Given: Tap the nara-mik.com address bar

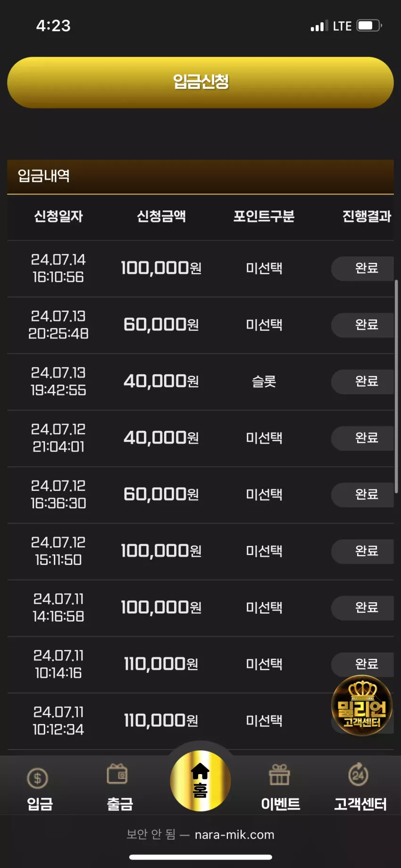Looking at the screenshot, I should [200, 834].
